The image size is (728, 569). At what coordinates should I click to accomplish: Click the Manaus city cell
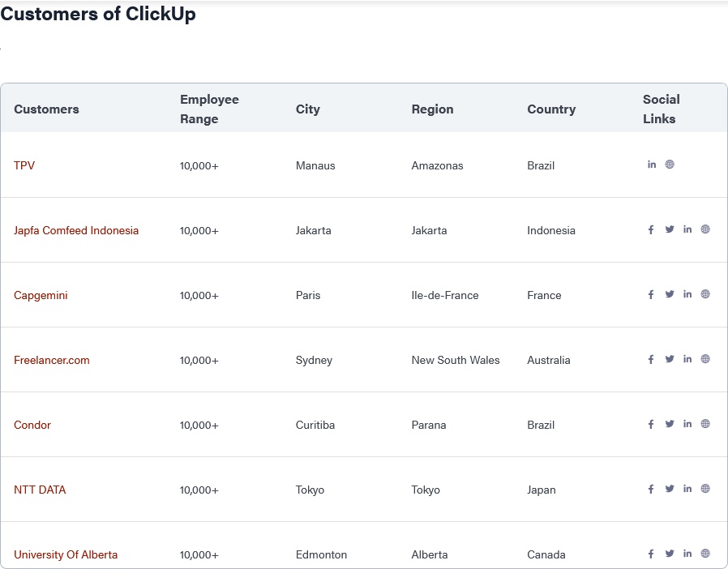pyautogui.click(x=315, y=165)
